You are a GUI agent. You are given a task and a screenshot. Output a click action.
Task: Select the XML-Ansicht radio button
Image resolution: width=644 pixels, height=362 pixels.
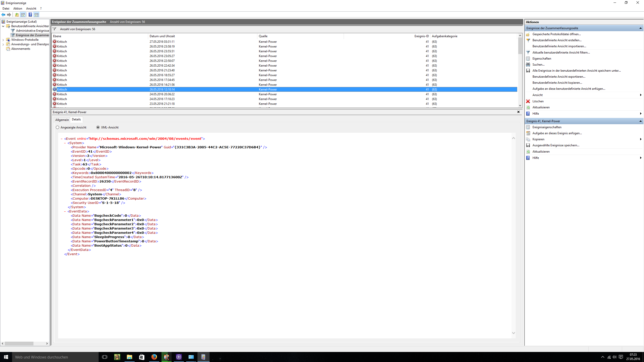98,127
